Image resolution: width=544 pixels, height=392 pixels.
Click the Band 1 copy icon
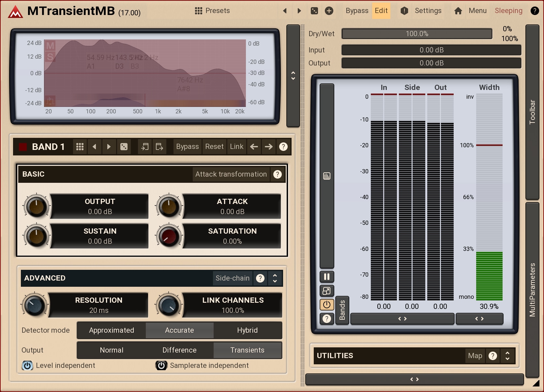(x=145, y=147)
